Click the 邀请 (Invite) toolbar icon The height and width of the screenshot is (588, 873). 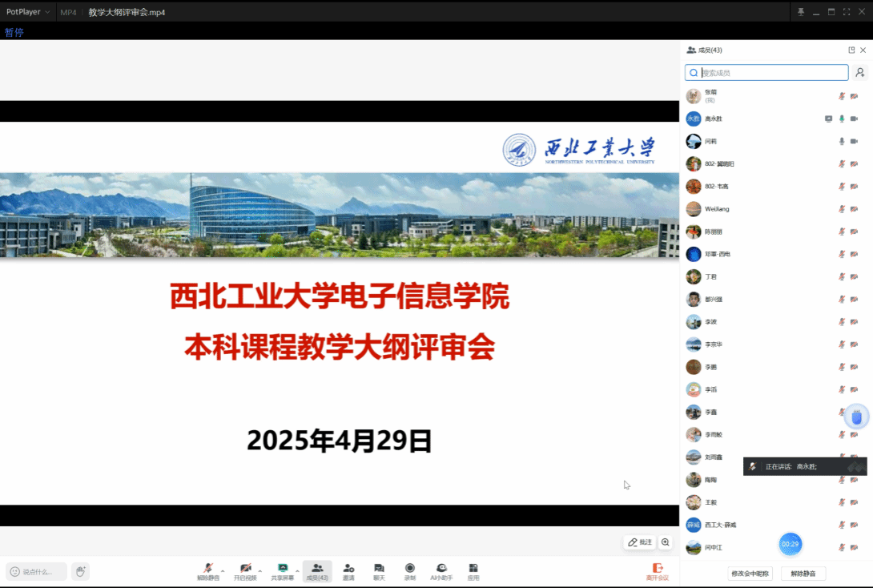[348, 570]
